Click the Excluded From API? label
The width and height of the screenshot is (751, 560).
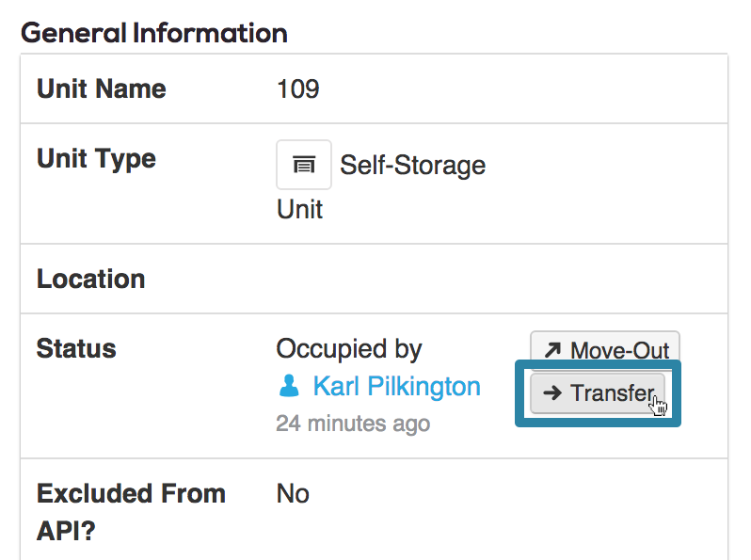pos(131,512)
